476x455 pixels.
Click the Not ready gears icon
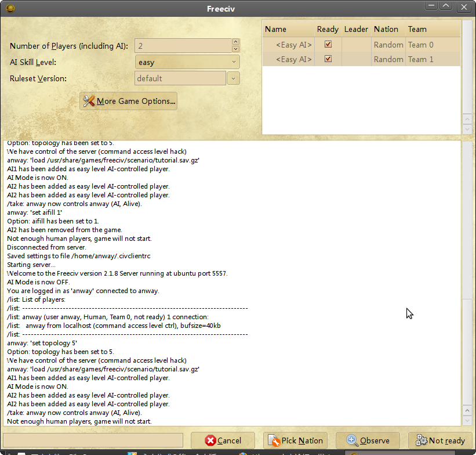[x=422, y=440]
